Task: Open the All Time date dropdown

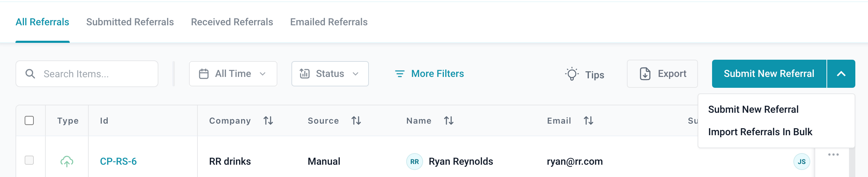Action: click(x=233, y=74)
